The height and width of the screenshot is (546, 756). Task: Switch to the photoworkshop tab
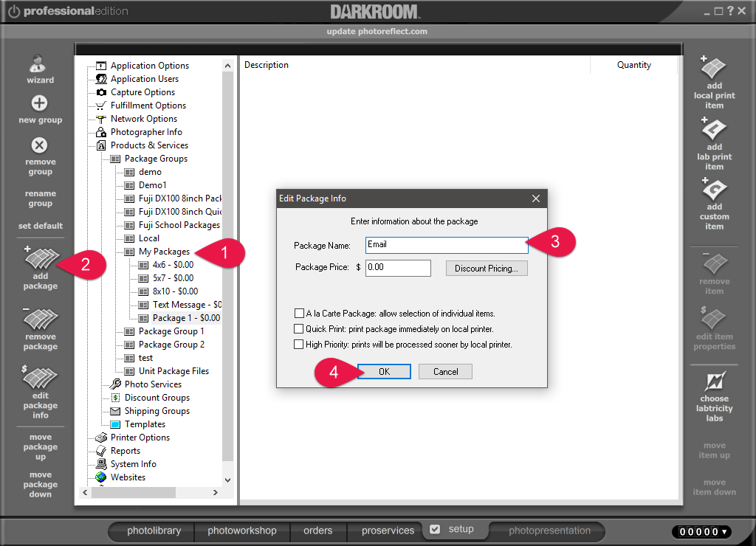(x=242, y=531)
